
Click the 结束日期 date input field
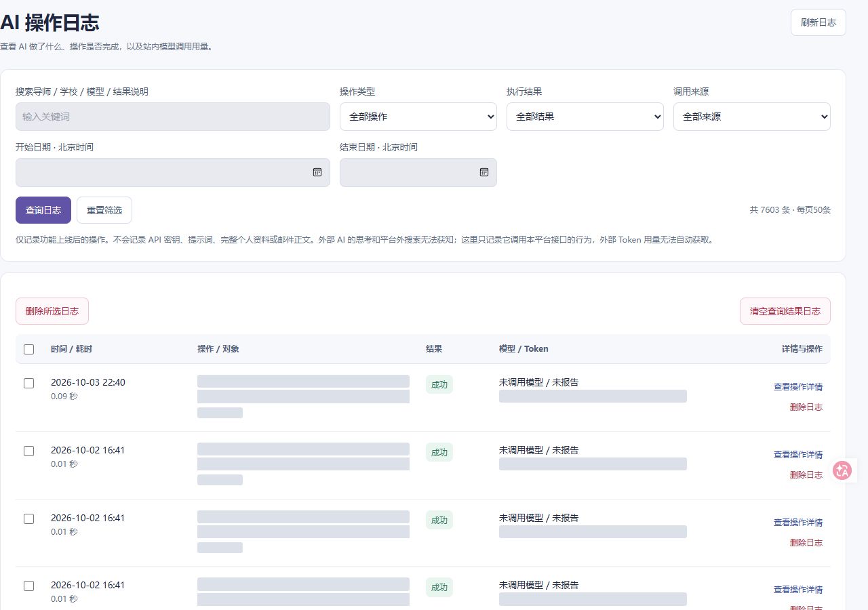(418, 172)
